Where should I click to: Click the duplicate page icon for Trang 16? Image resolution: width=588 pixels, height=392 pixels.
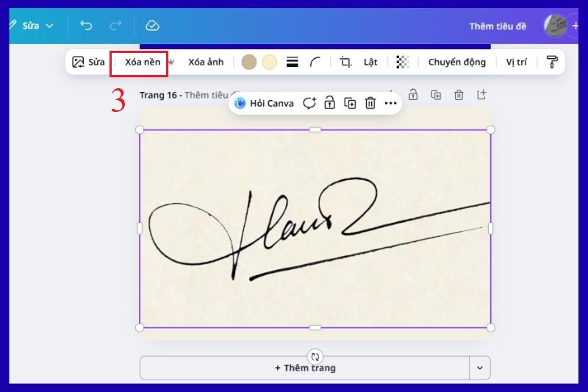tap(436, 95)
